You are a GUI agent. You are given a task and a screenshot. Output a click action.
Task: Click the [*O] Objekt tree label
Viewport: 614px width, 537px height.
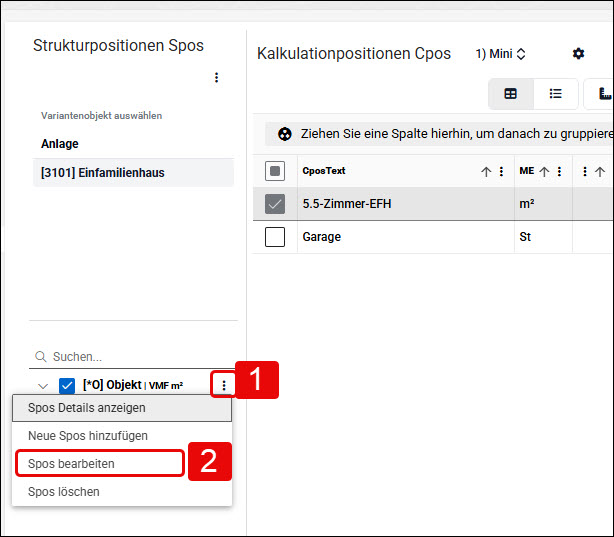pyautogui.click(x=133, y=385)
